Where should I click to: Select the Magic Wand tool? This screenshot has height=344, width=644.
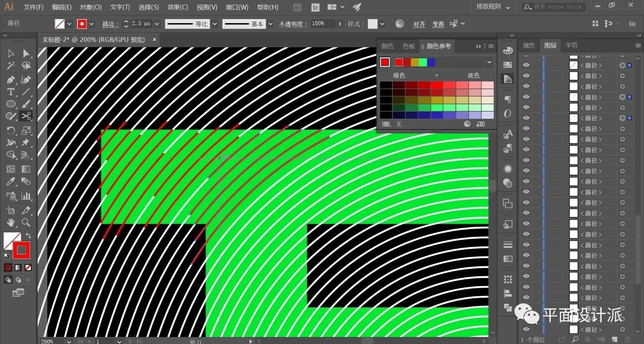[11, 66]
